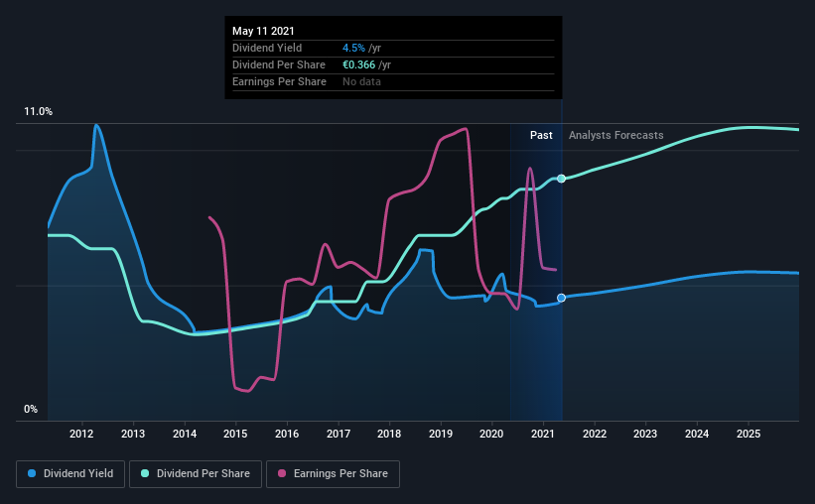This screenshot has height=504, width=815.
Task: Click the blue Dividend Yield legend dot
Action: click(x=32, y=473)
